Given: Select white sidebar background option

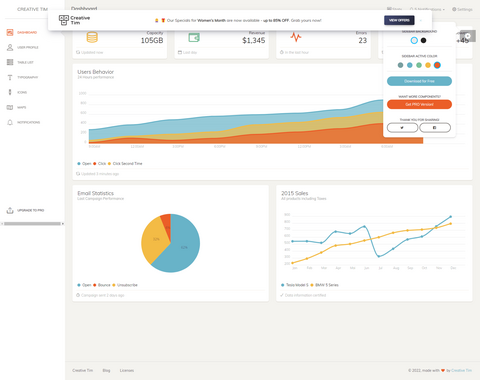Looking at the screenshot, I should pos(414,40).
